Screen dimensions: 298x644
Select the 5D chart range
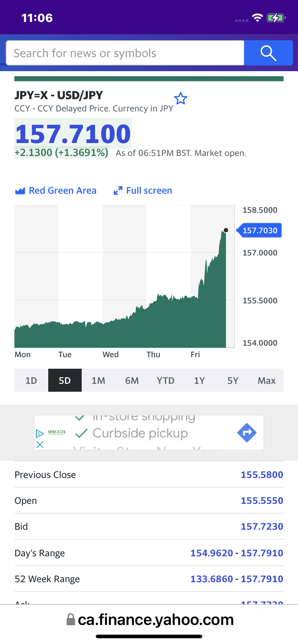65,380
